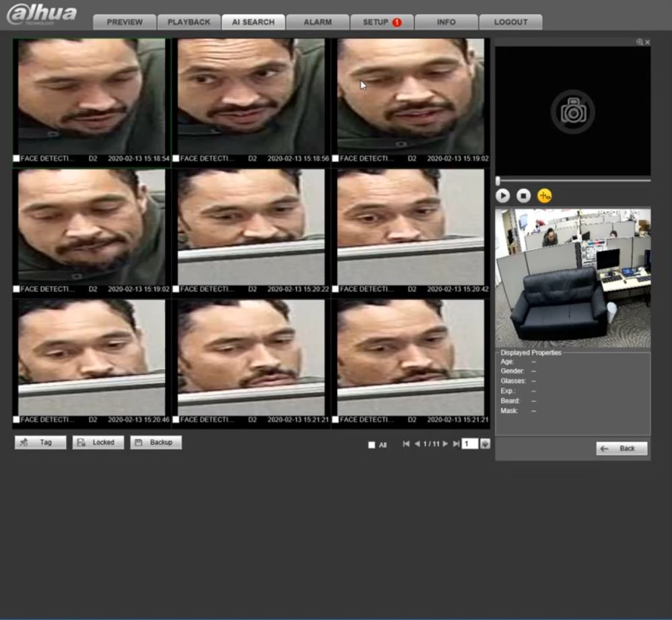Switch to the SETUP tab
672x620 pixels.
pos(381,22)
